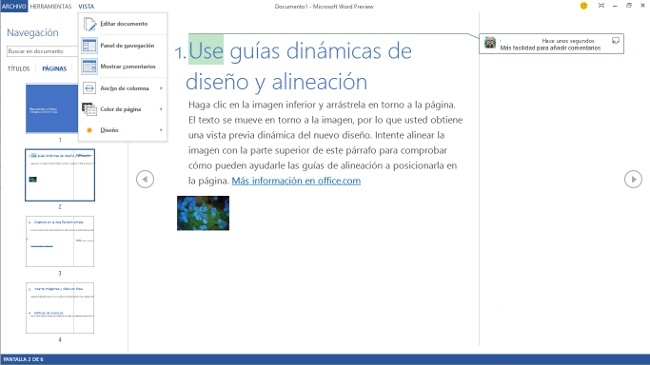Click the comment text Más facilidad para añadir comentarios
The width and height of the screenshot is (650, 365).
pos(550,48)
